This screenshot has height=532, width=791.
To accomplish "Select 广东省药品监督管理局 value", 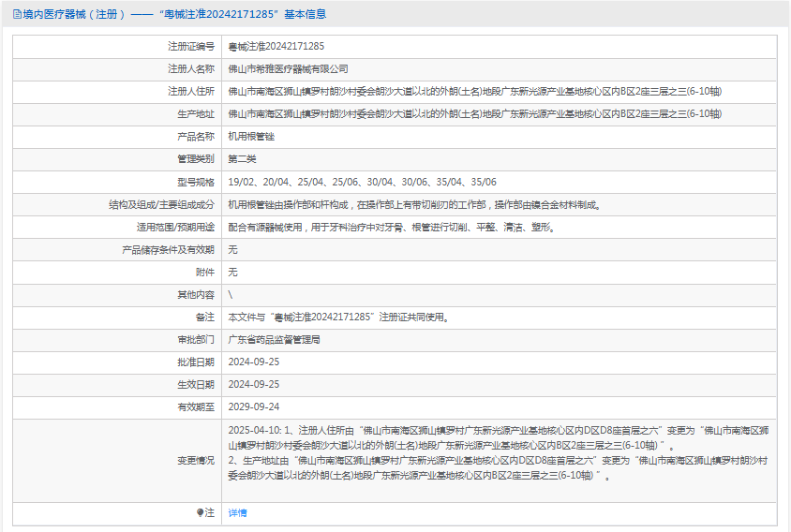I will [274, 340].
